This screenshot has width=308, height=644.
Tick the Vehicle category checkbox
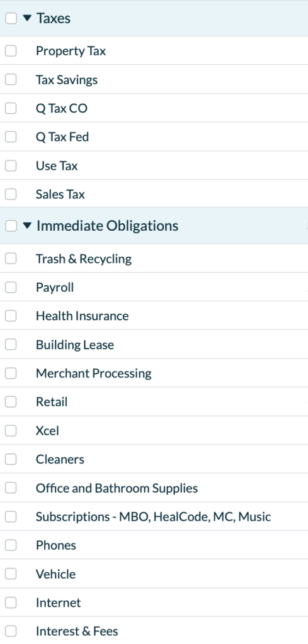click(x=11, y=574)
